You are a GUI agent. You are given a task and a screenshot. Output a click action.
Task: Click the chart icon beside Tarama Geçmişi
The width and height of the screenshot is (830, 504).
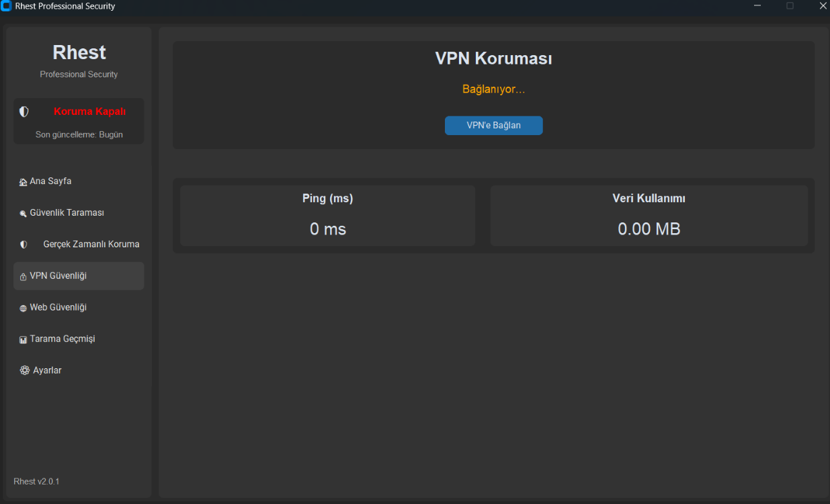24,340
